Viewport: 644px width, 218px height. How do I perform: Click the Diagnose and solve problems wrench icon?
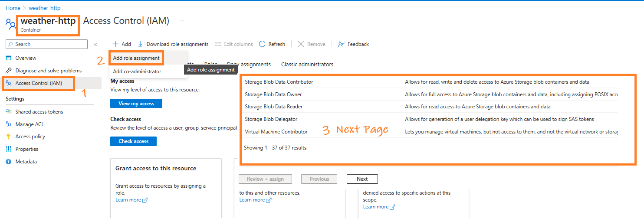[9, 71]
